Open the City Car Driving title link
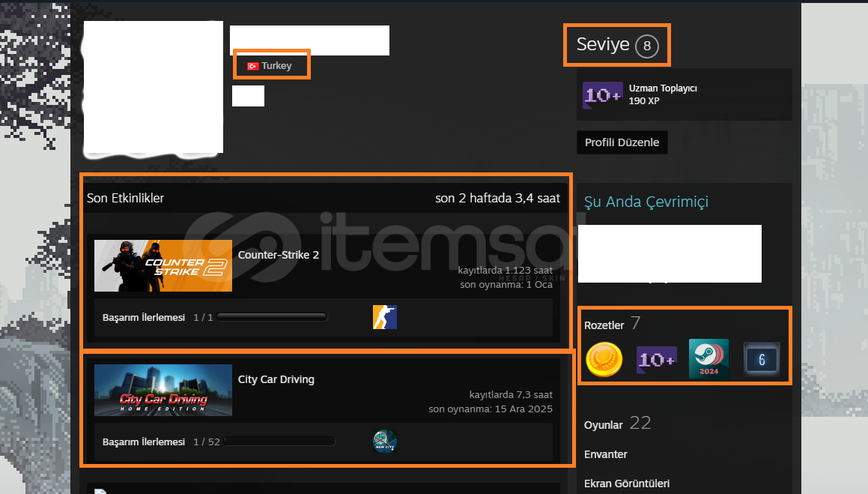This screenshot has width=868, height=494. point(276,379)
